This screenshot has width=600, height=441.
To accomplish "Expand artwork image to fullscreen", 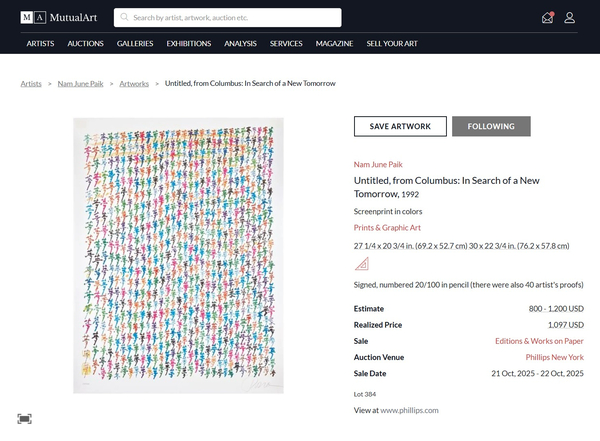I will coord(24,418).
